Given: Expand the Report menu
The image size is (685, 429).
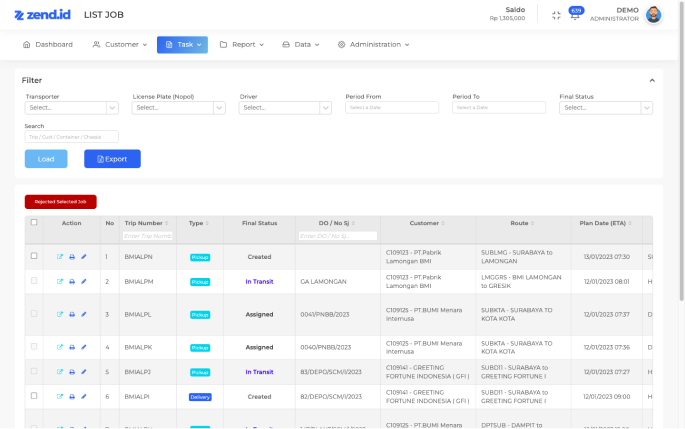Looking at the screenshot, I should (x=242, y=45).
